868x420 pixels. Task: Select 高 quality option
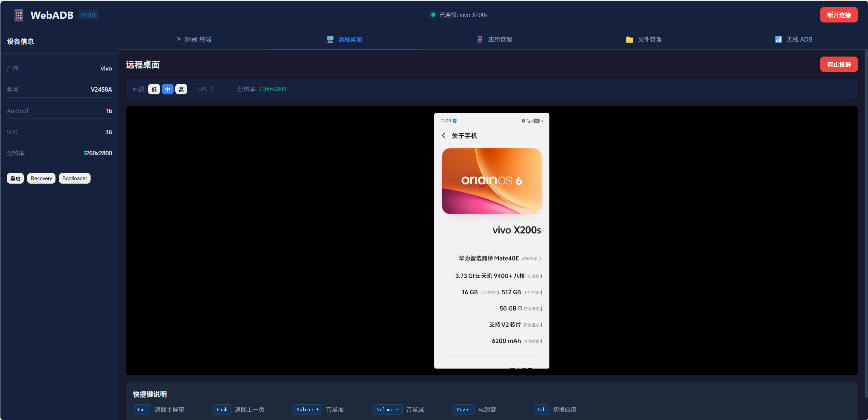point(181,89)
